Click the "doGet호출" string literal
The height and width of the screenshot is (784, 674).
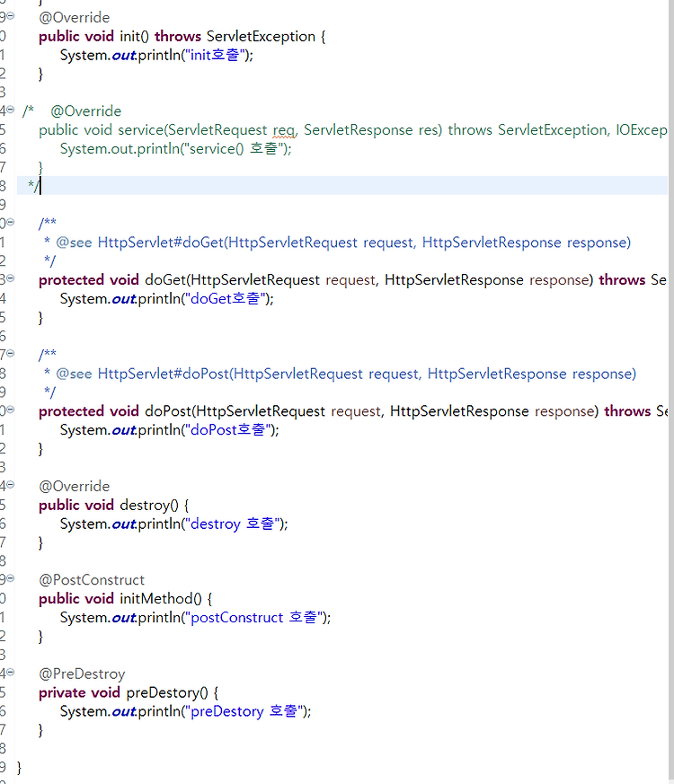point(226,299)
